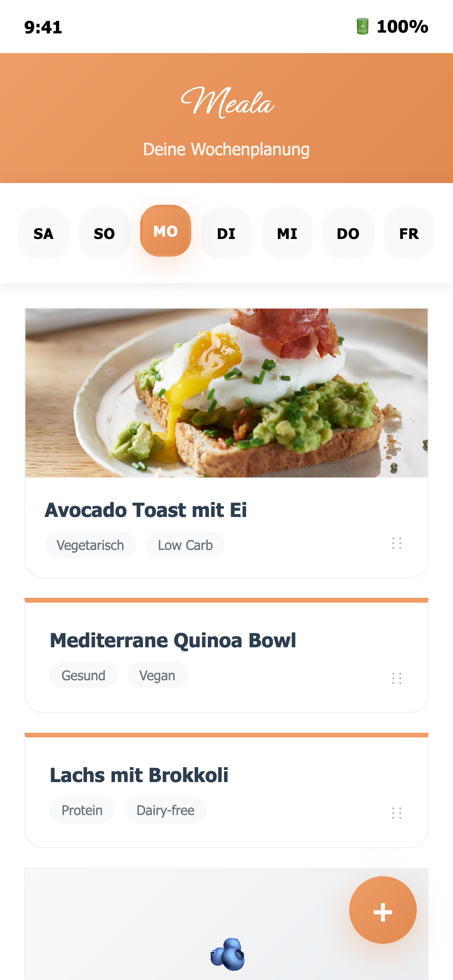Select the highlighted MO day tab
This screenshot has height=980, width=453.
(165, 231)
